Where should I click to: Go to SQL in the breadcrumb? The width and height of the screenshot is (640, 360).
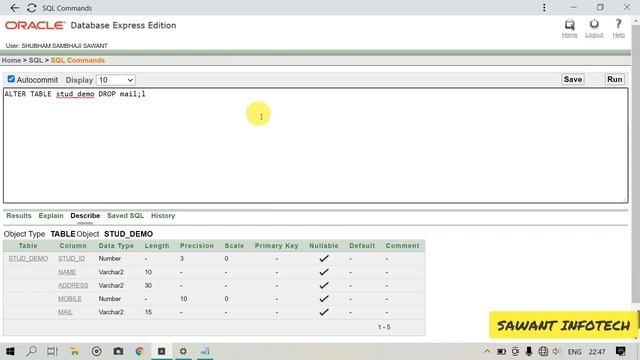click(36, 60)
